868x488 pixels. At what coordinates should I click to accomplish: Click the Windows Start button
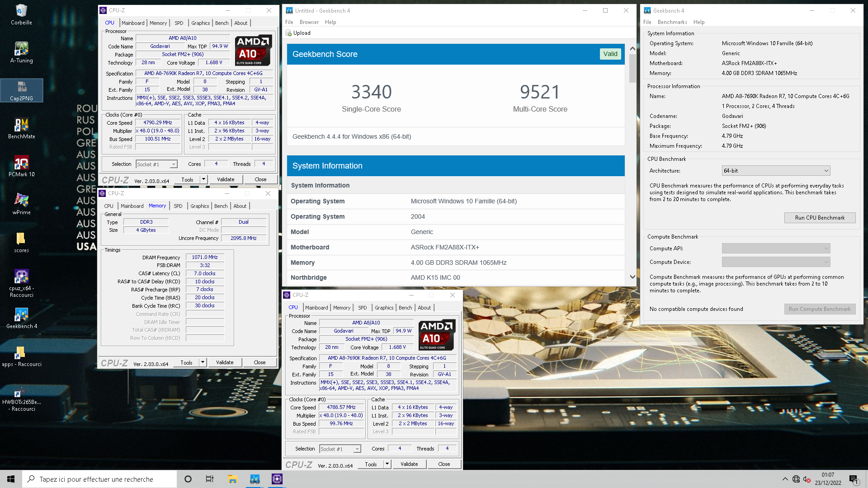point(11,479)
